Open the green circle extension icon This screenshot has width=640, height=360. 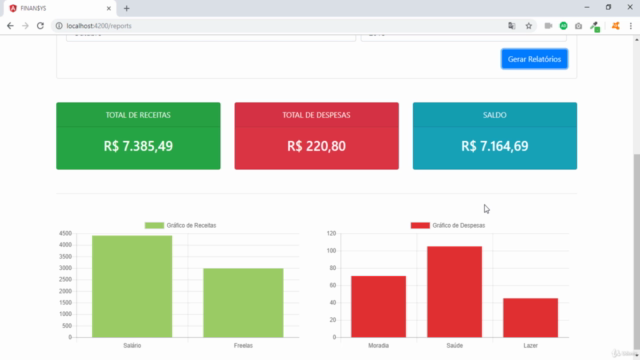coord(563,26)
